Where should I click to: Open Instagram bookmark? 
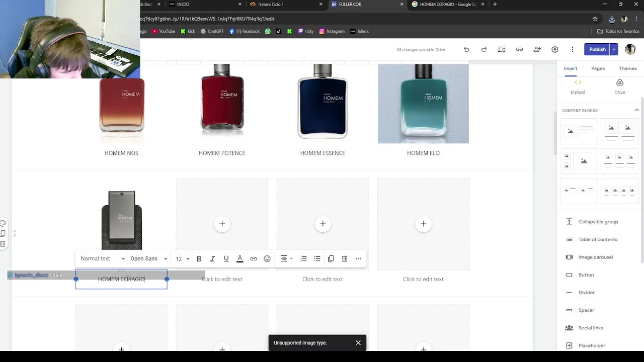tap(332, 31)
